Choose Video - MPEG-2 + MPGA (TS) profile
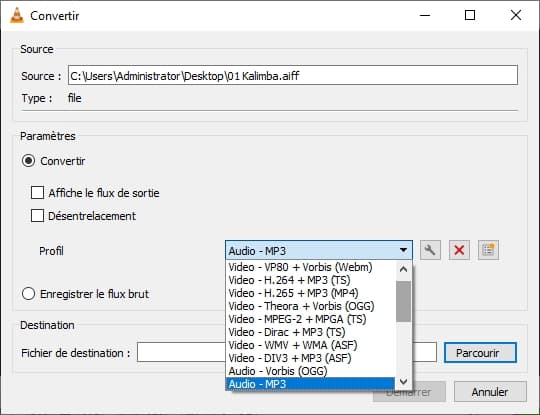This screenshot has width=540, height=415. click(x=310, y=319)
